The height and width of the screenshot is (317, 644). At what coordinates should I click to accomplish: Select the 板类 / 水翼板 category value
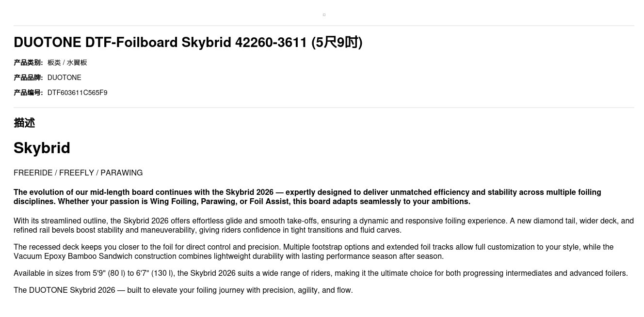[x=67, y=63]
